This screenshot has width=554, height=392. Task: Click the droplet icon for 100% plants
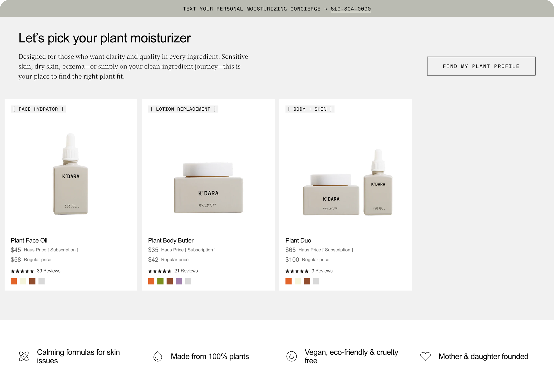tap(158, 356)
